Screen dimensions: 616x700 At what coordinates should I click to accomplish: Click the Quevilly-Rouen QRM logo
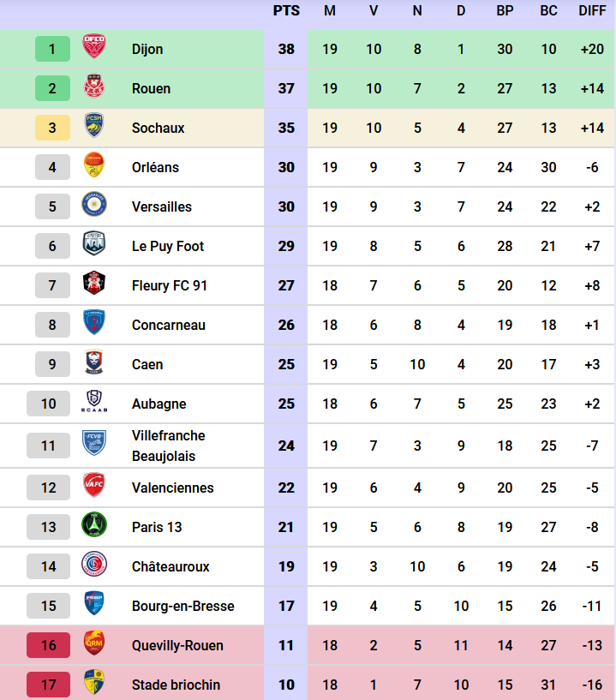93,643
